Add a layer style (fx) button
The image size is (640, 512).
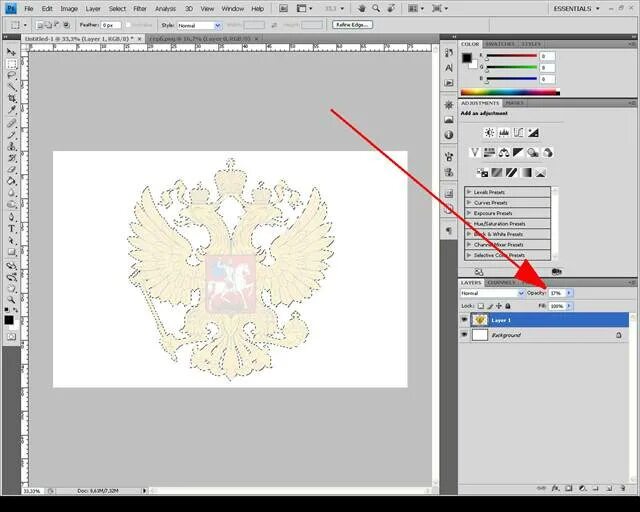pos(555,488)
